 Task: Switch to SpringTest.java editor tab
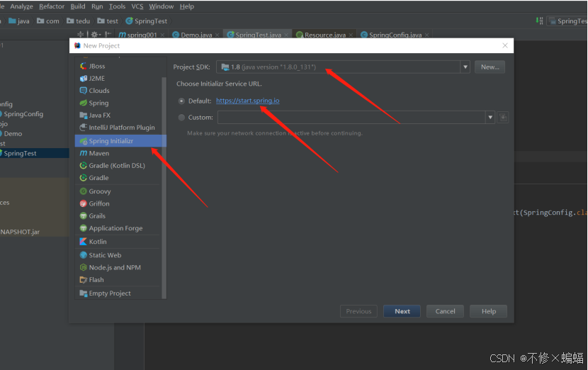[x=257, y=35]
